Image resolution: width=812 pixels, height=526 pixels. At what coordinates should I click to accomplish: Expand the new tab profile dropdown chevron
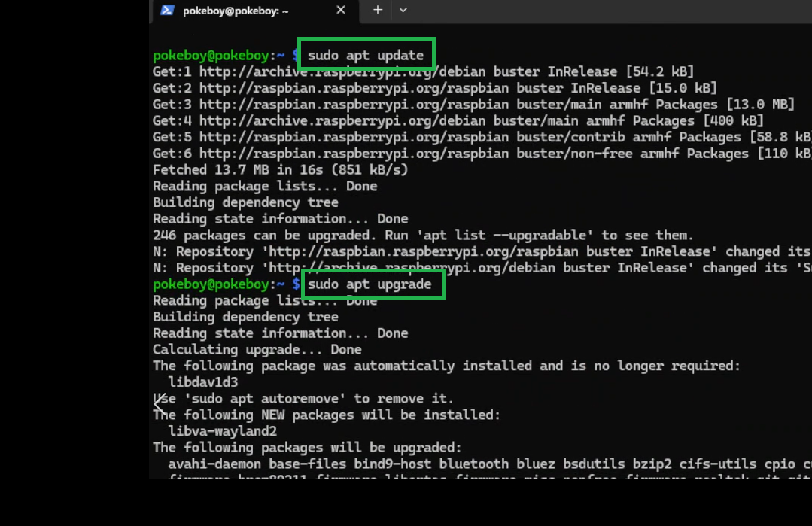pos(403,10)
